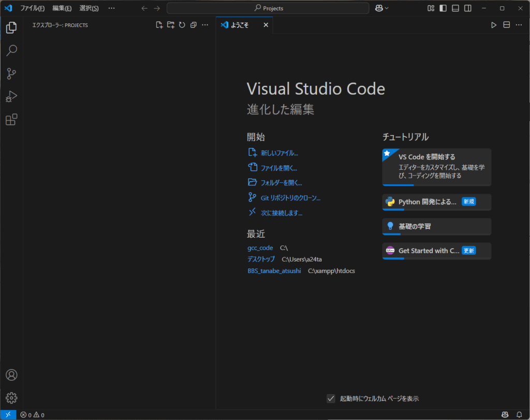Open the VS Code を開始する walkthrough card
530x420 pixels.
tap(437, 167)
